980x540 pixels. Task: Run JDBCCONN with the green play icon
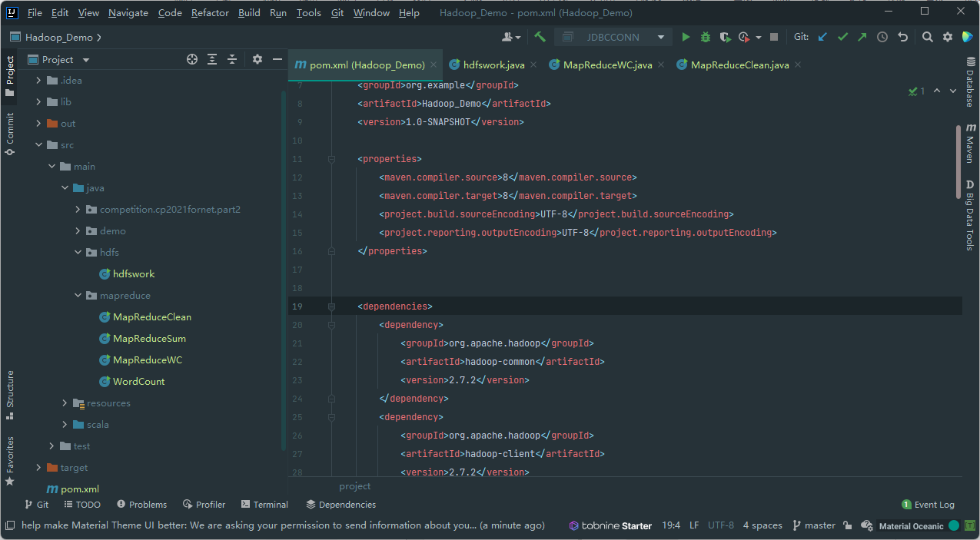(686, 37)
